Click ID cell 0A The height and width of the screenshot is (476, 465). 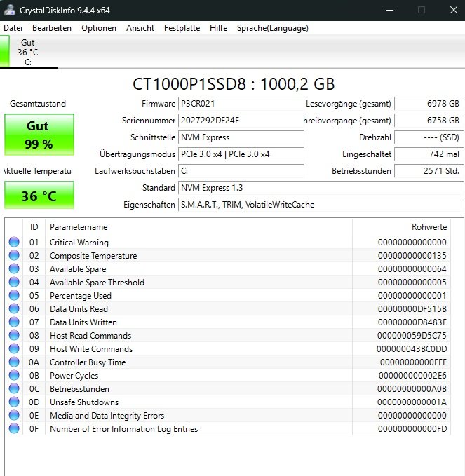point(34,362)
